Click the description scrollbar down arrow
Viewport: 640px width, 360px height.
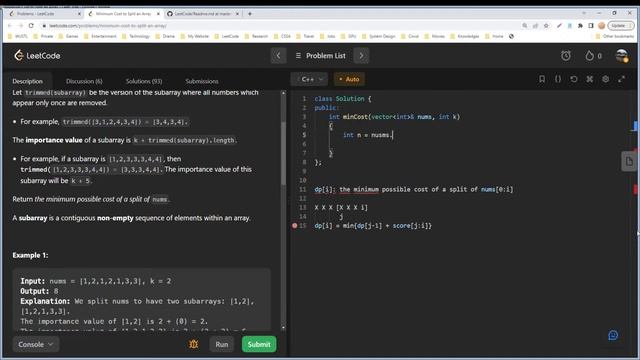pos(283,328)
